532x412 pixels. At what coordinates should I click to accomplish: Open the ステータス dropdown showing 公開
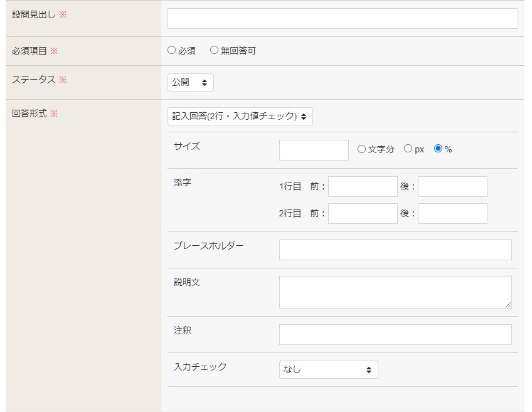coord(190,83)
